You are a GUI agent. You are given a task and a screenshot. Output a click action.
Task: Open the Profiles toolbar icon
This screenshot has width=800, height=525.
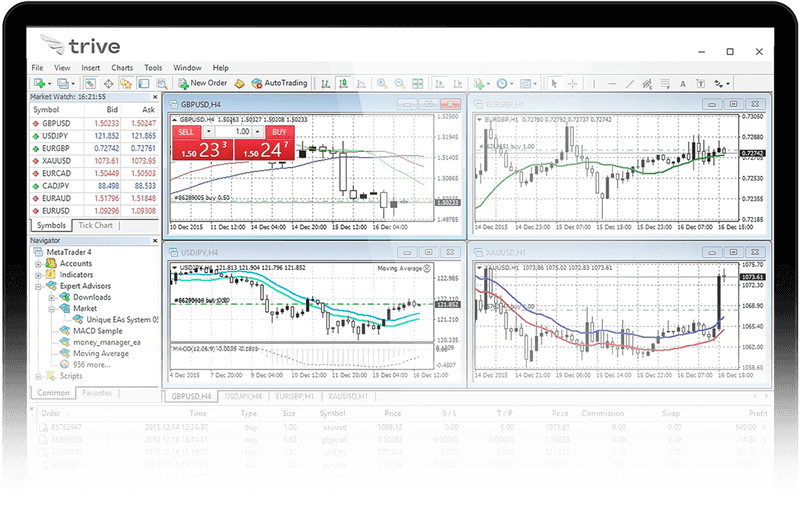pos(63,83)
